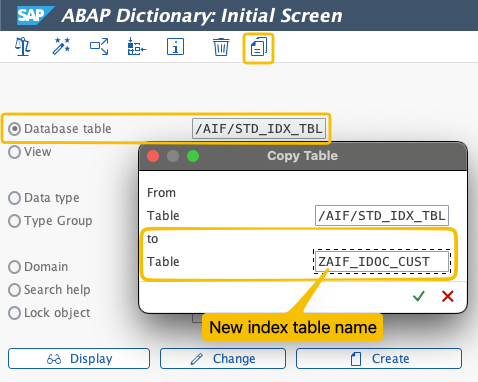This screenshot has width=478, height=382.
Task: Open the Where-Used List icon
Action: point(99,47)
